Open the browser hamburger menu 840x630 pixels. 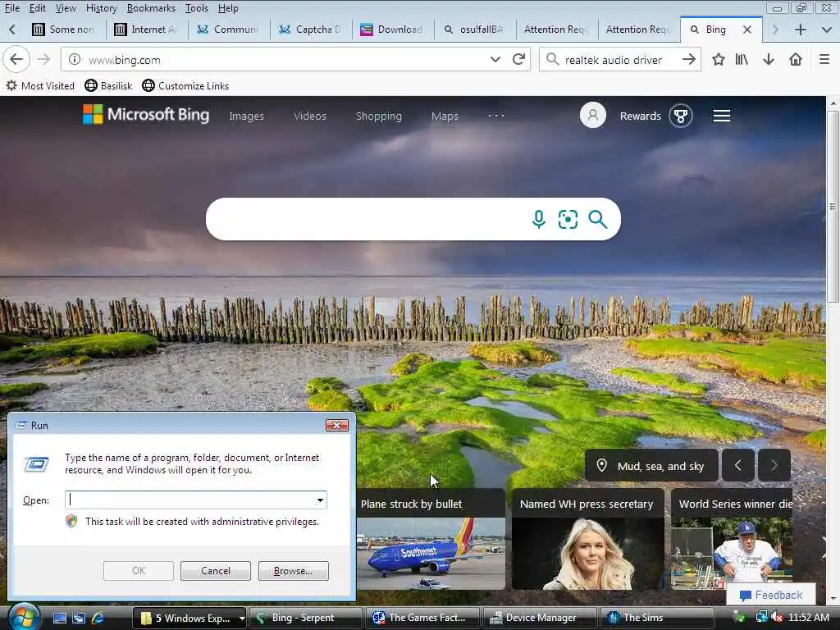pyautogui.click(x=824, y=59)
